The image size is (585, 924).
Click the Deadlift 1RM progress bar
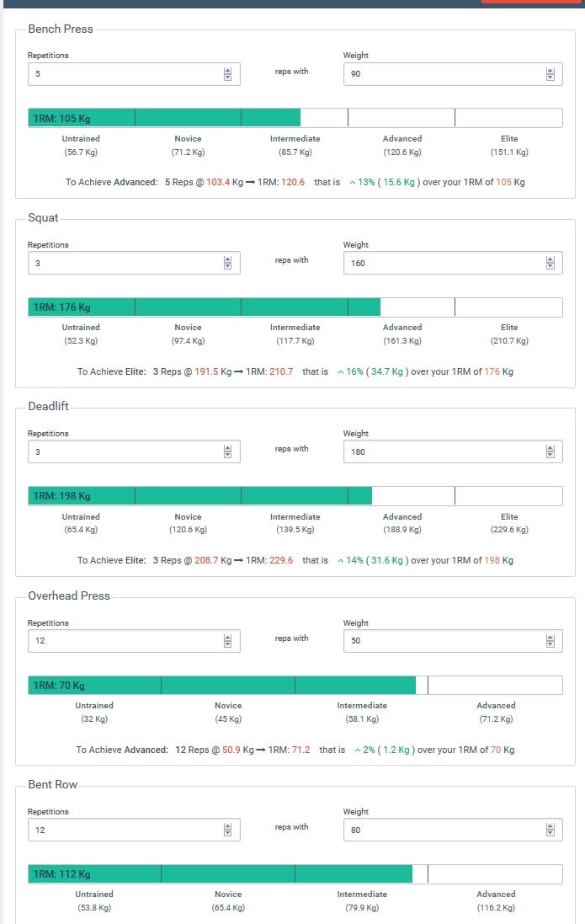[295, 495]
